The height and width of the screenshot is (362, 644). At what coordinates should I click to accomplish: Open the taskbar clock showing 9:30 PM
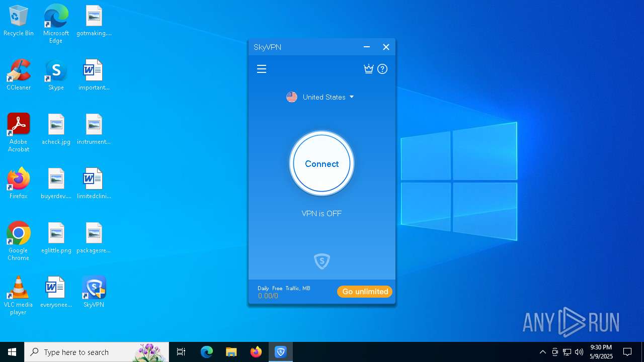(x=601, y=352)
